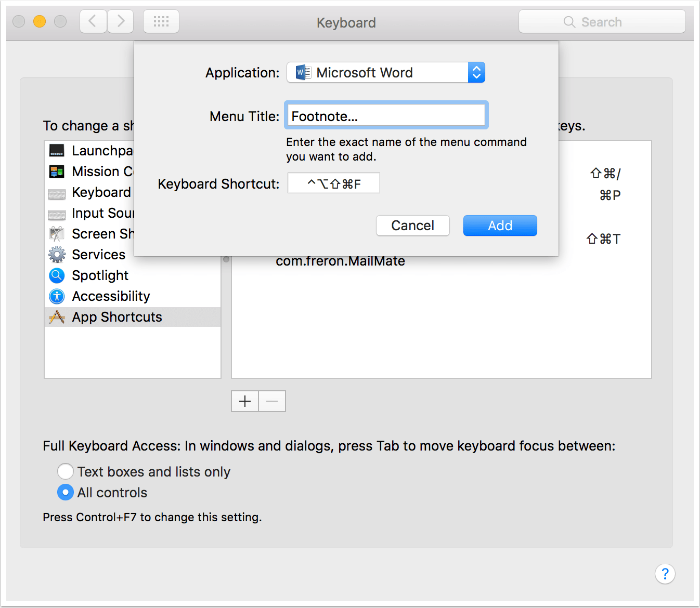Click the Input Sources icon
Screen dimensions: 700x608
[x=57, y=214]
